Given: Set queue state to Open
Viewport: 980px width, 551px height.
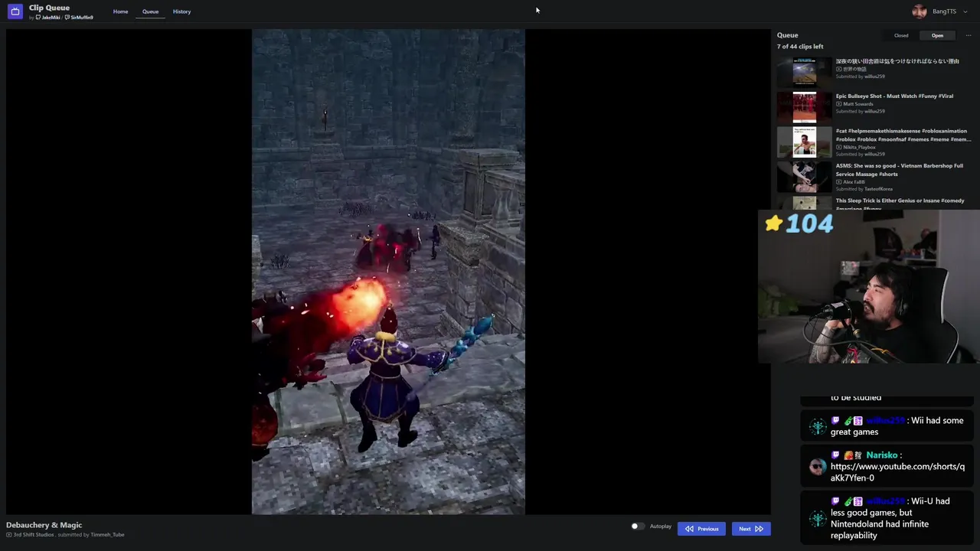Looking at the screenshot, I should pos(937,35).
